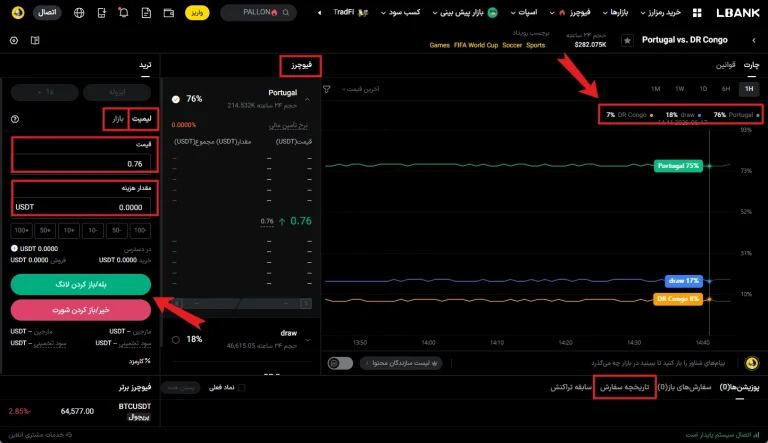Image resolution: width=768 pixels, height=443 pixels.
Task: Expand the 1x leverage dropdown
Action: 45,92
